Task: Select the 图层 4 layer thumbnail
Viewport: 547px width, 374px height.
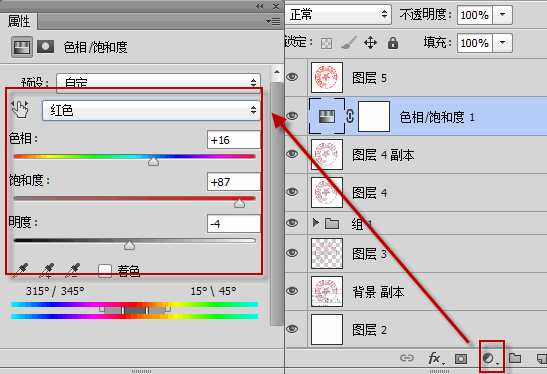Action: click(327, 192)
